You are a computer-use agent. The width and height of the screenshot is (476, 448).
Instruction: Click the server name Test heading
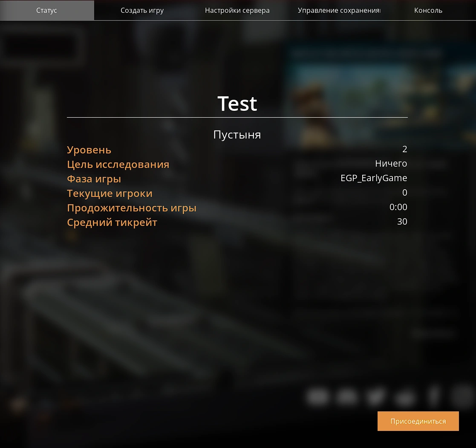[x=237, y=104]
